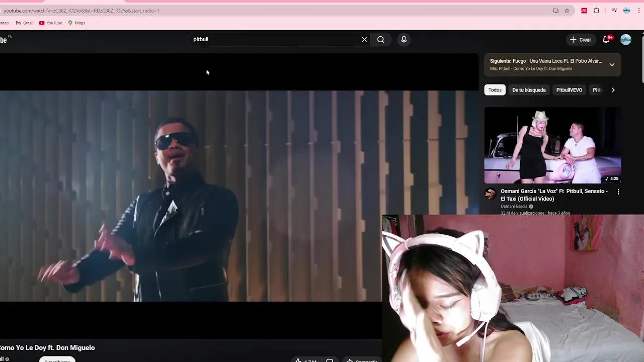Activate voice search microphone
The height and width of the screenshot is (362, 644).
tap(404, 40)
